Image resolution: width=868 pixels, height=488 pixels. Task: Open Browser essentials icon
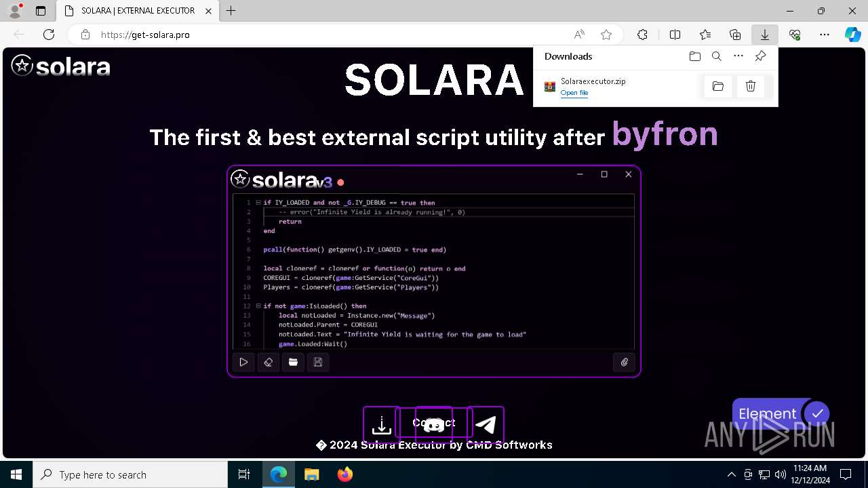point(795,35)
